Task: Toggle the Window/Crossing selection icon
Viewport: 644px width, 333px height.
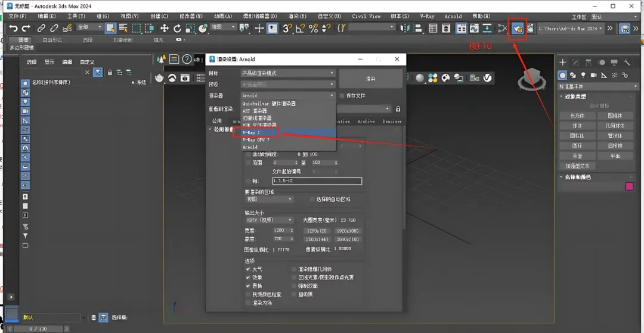Action: coord(149,29)
